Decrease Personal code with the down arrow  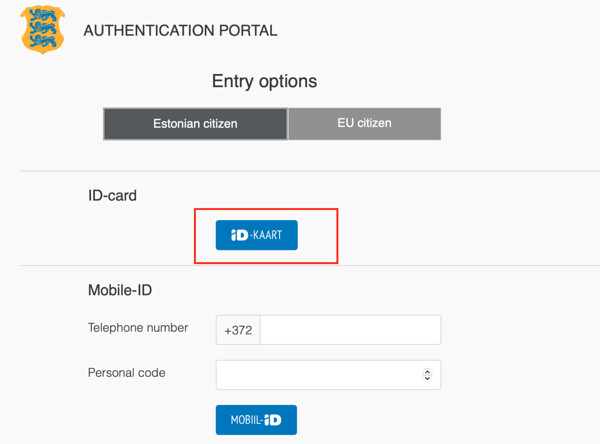[x=427, y=378]
